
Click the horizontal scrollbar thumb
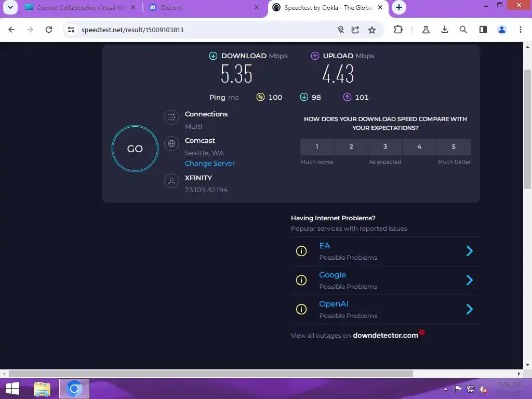point(211,374)
